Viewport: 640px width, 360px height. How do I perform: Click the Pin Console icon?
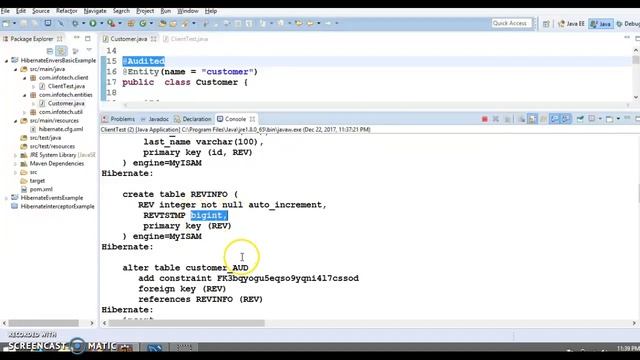tap(580, 119)
